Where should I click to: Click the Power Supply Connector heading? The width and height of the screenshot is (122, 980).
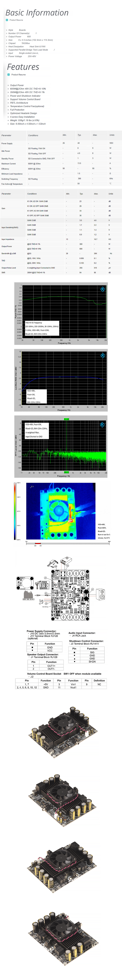41,631
